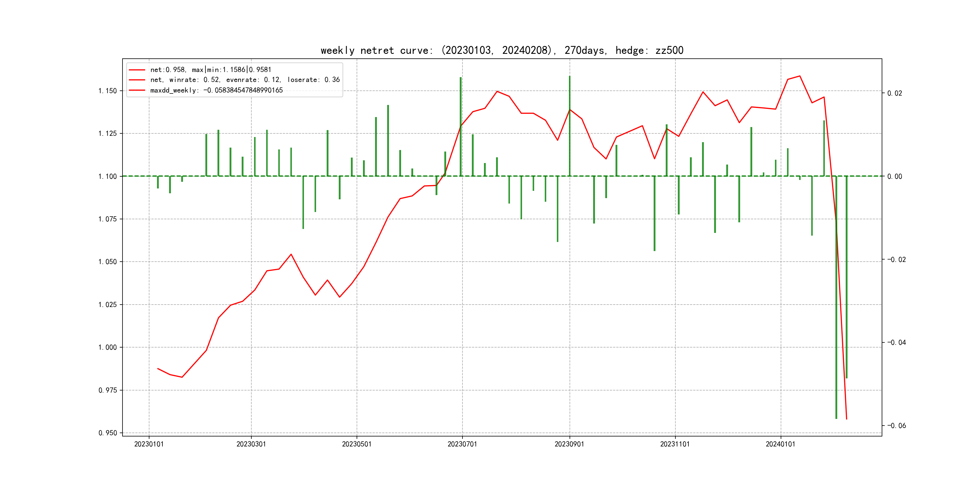
Task: Click the chart title text
Action: (x=502, y=50)
